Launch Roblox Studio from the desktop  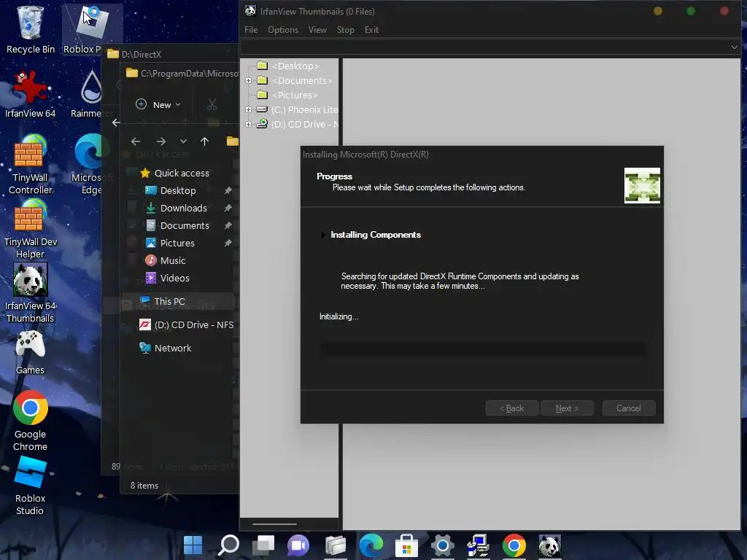(31, 486)
